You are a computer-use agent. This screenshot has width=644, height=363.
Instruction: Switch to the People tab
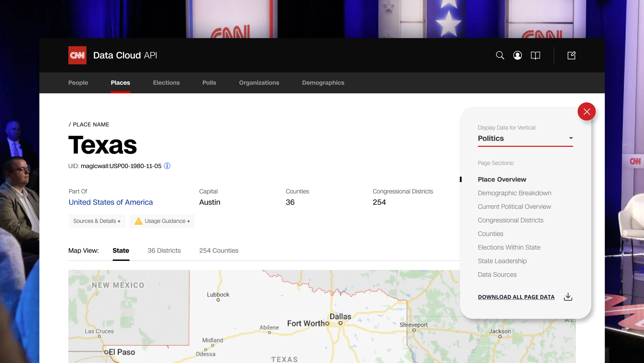click(78, 83)
